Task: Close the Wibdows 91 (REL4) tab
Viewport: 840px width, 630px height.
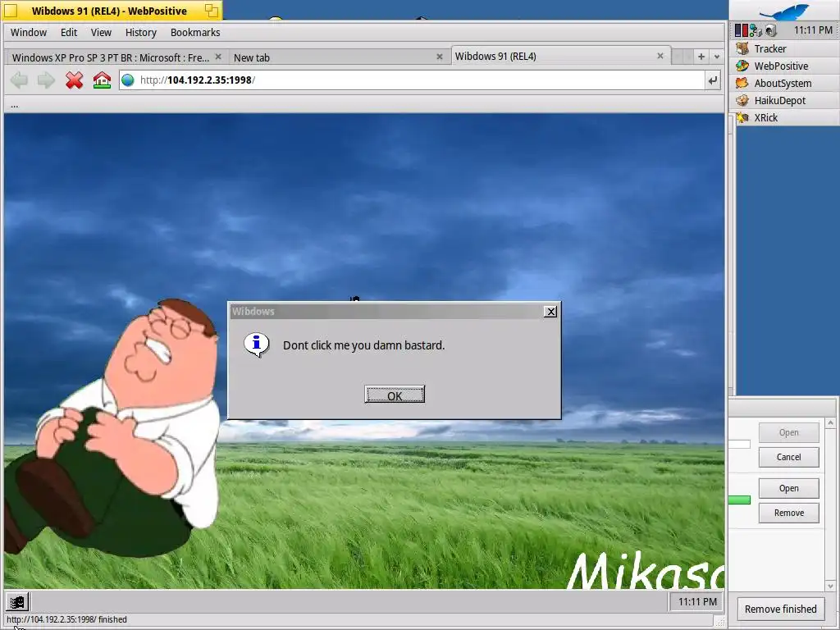Action: point(660,56)
